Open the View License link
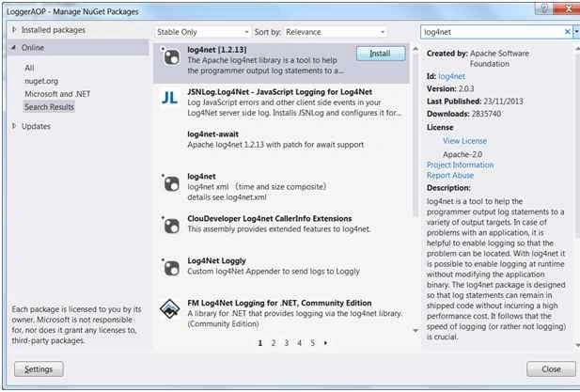Screen dimensions: 580x392 tap(464, 140)
